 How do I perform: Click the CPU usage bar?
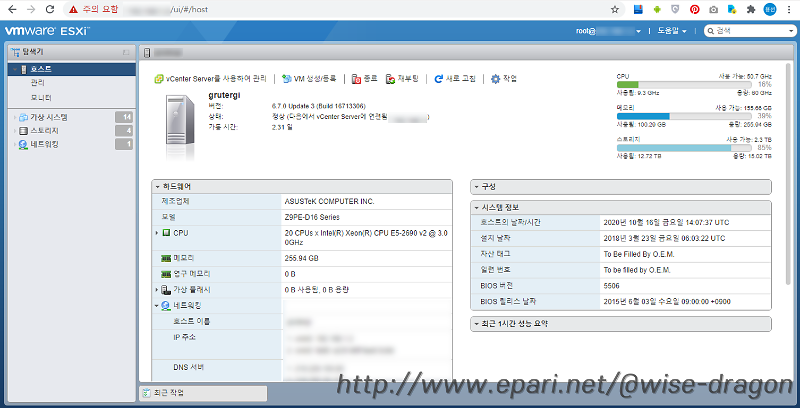point(684,85)
